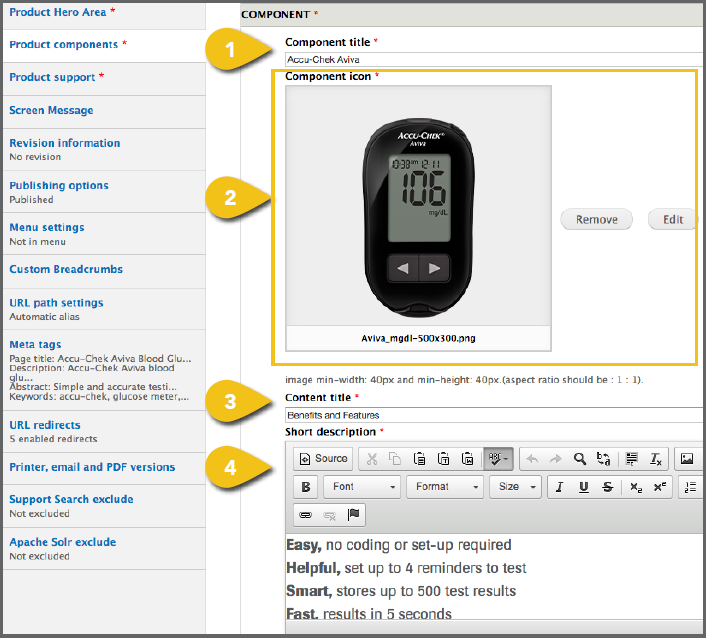Open the Publishing options tab
706x638 pixels.
pyautogui.click(x=104, y=192)
